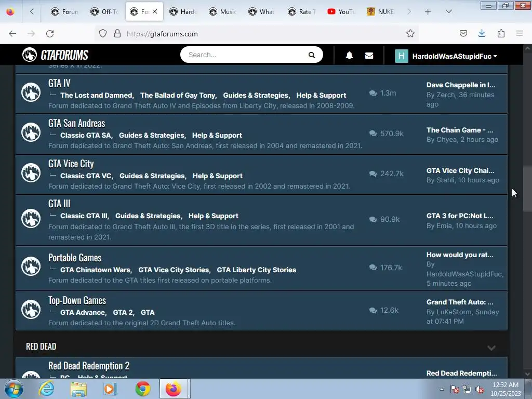
Task: Open the Classic GTA VC subforum
Action: (86, 176)
